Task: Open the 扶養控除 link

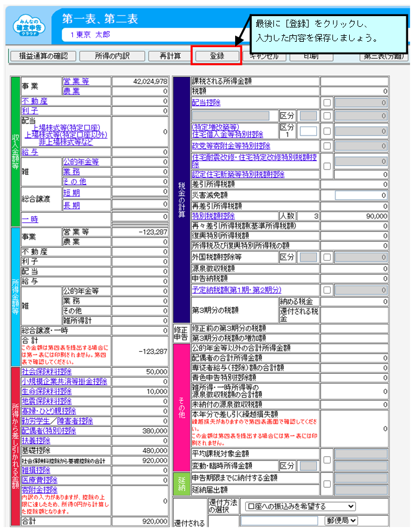Action: [x=36, y=441]
